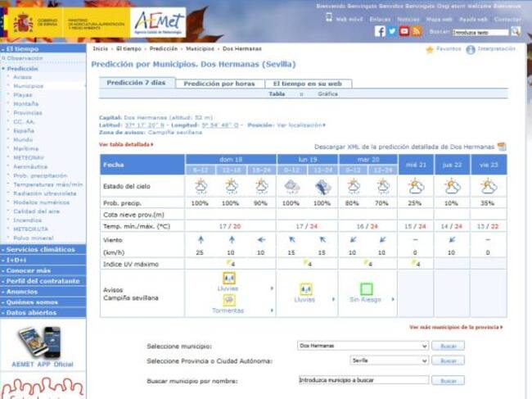The width and height of the screenshot is (532, 399).
Task: Click the YouTube channel icon
Action: [x=404, y=31]
